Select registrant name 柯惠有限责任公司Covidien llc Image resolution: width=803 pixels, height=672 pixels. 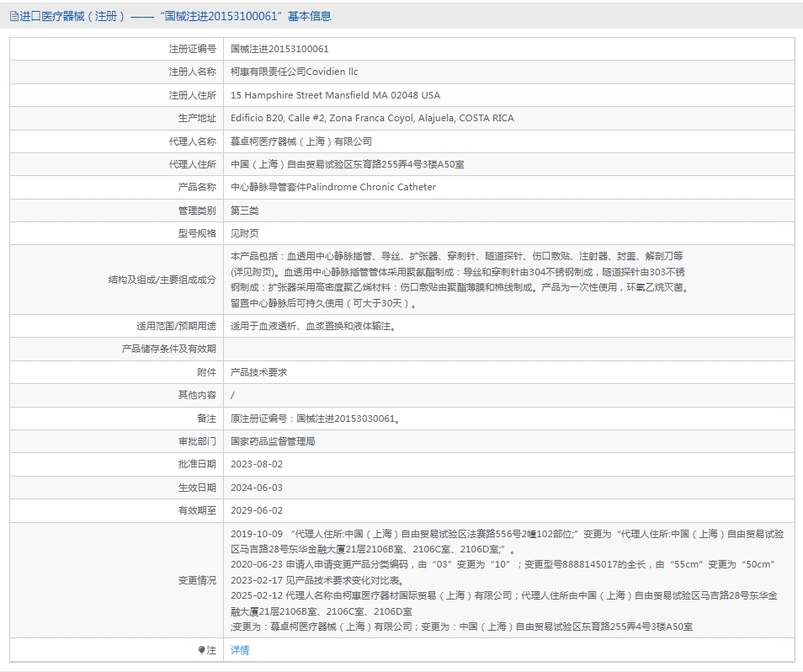point(294,72)
